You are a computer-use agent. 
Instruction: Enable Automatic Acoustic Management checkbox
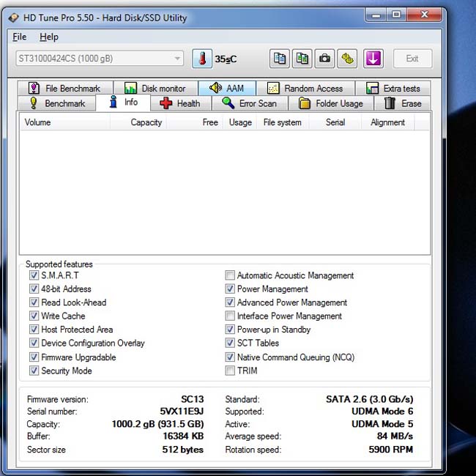click(230, 275)
